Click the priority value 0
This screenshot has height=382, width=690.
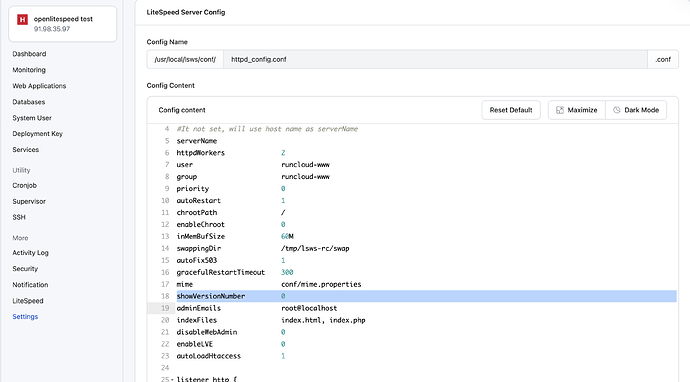coord(283,188)
